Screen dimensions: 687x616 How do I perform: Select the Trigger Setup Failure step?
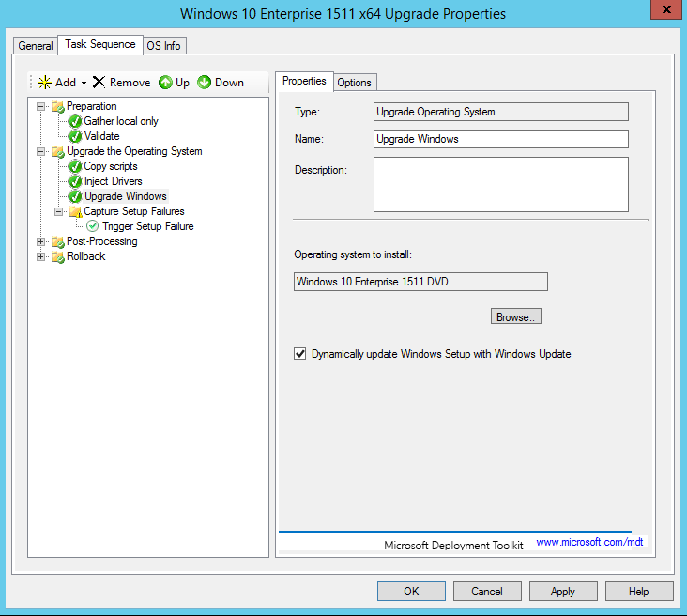[148, 226]
